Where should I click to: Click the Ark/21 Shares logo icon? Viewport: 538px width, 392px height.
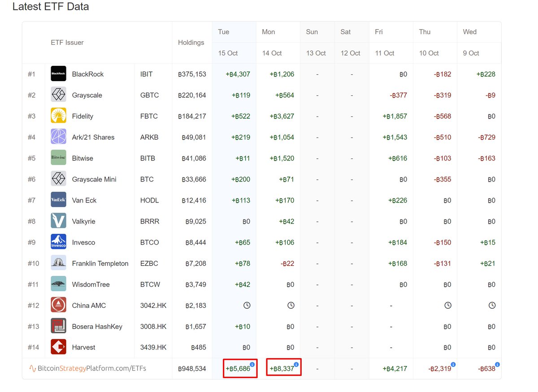(58, 137)
